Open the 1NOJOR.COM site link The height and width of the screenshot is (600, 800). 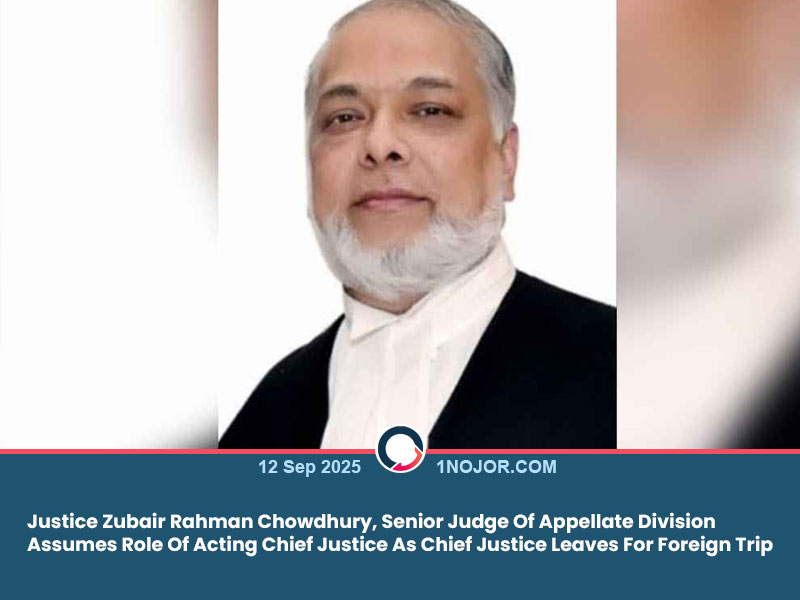click(x=496, y=467)
